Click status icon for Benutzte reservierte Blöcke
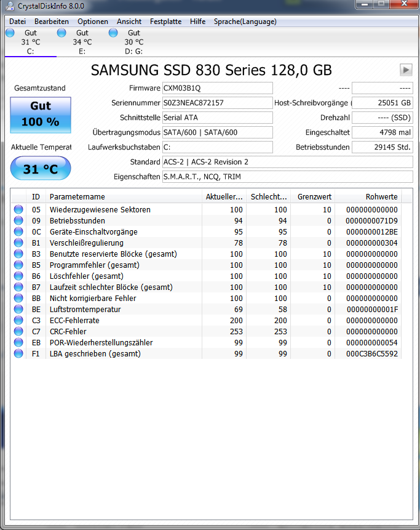Viewport: 420px width, 530px height. 18,254
